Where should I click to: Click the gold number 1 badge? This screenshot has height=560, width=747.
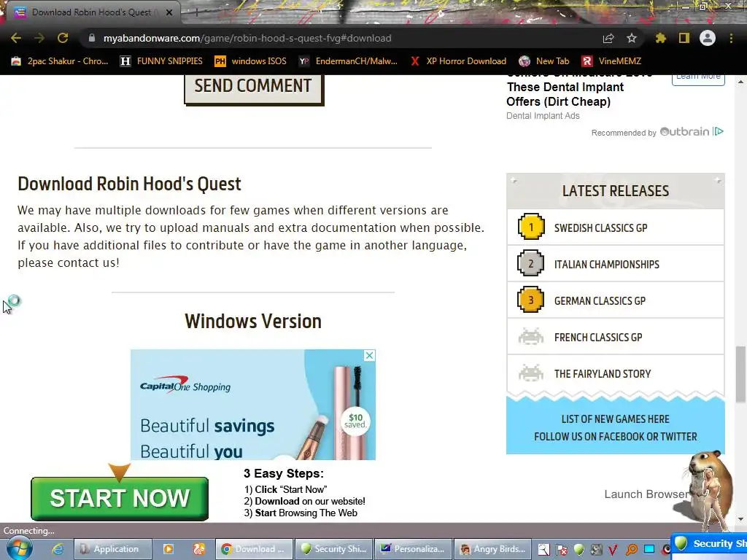tap(531, 227)
